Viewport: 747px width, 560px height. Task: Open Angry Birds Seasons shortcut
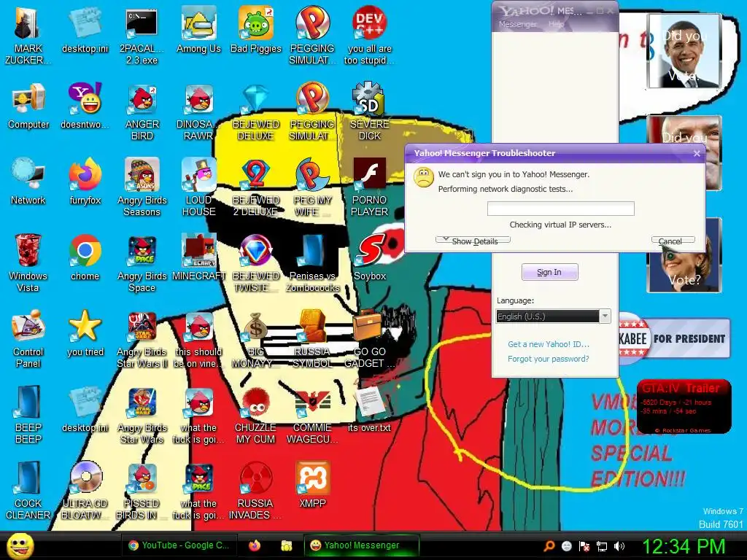(x=142, y=187)
